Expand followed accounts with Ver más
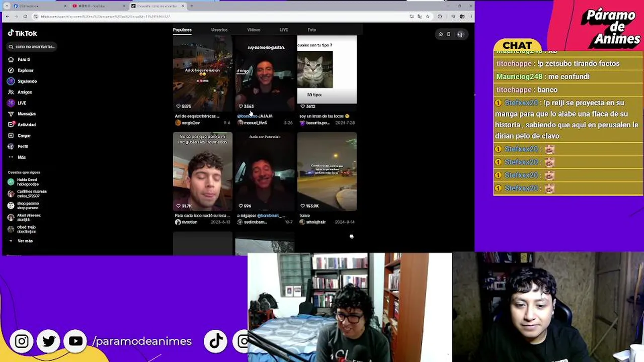This screenshot has width=644, height=362. pos(21,241)
